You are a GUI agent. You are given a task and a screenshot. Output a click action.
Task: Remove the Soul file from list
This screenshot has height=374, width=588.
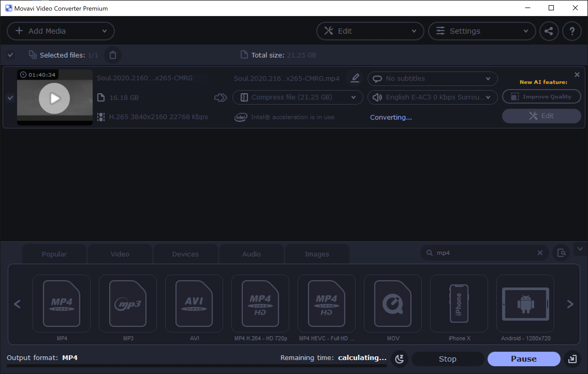click(577, 75)
